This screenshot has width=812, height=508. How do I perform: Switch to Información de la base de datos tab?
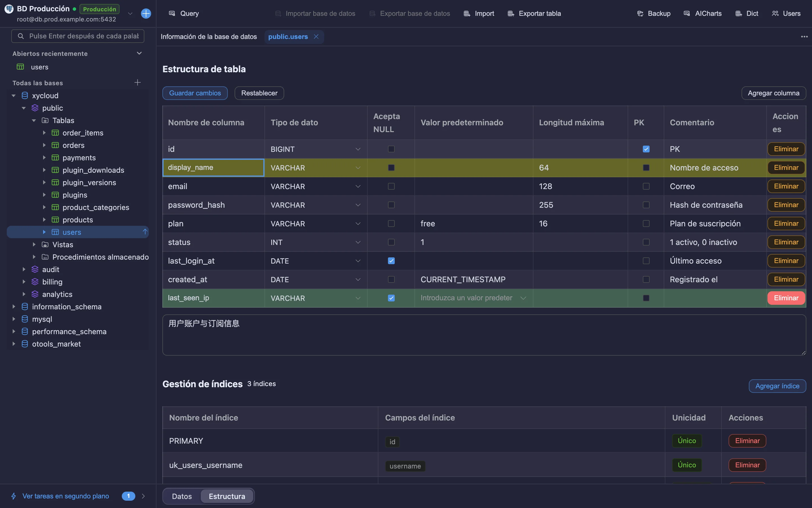pyautogui.click(x=209, y=37)
